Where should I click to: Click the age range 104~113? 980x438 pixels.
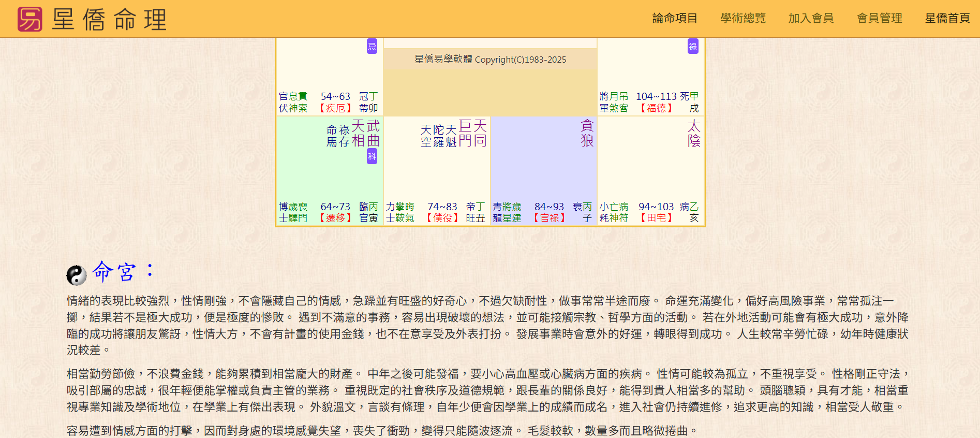(656, 96)
